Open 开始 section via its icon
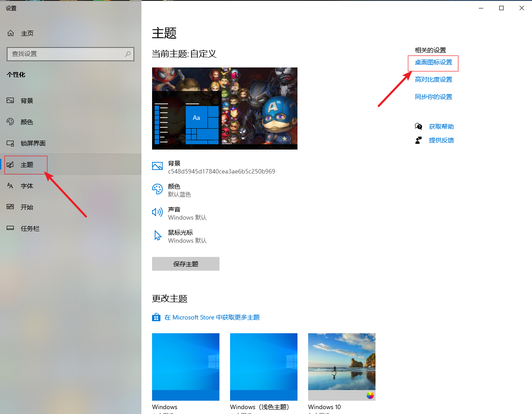532x414 pixels. [x=11, y=207]
